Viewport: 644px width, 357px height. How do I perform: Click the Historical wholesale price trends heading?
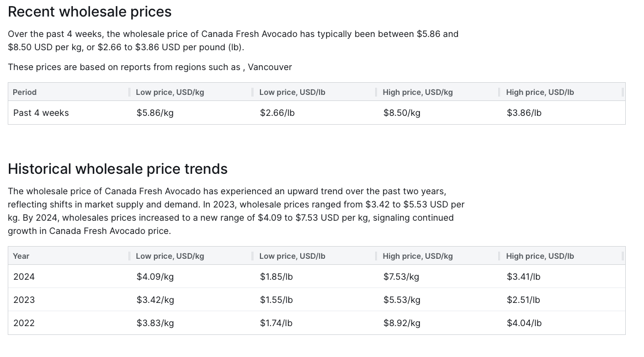(x=118, y=169)
